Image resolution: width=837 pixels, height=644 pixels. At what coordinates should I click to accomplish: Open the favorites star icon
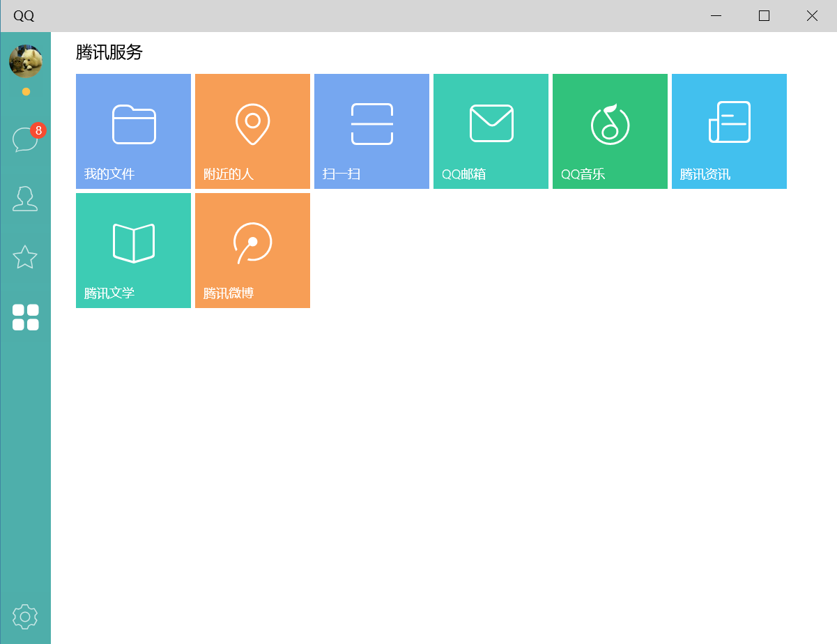coord(25,257)
